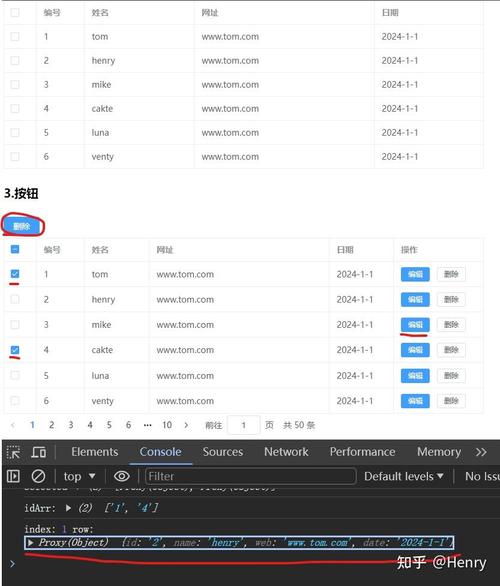Click blue edit button in tom row
The image size is (500, 586).
click(415, 274)
